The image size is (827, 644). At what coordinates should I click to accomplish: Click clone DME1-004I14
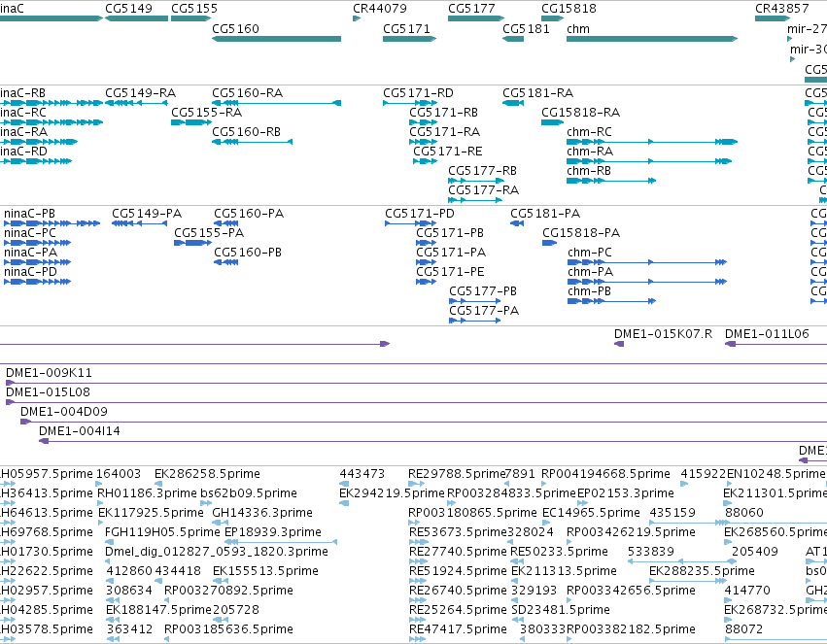[x=432, y=442]
